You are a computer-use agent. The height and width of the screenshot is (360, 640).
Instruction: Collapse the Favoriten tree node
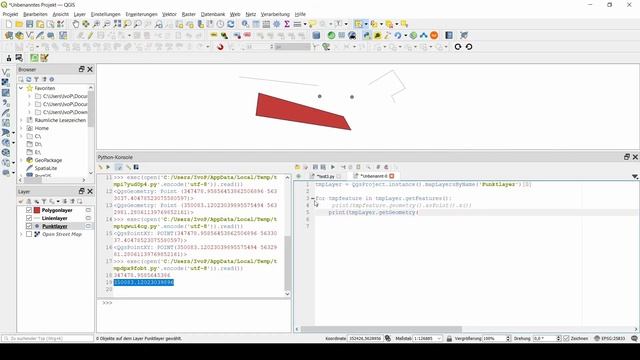click(21, 88)
